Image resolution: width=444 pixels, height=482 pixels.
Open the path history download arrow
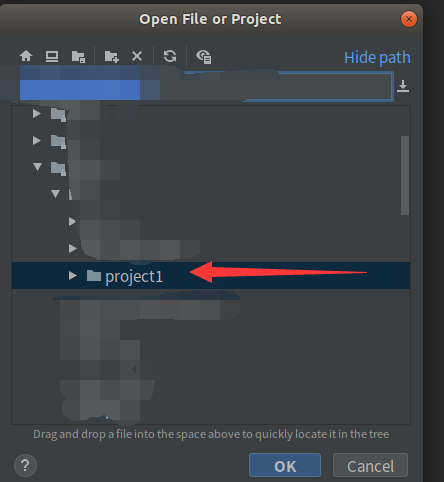(403, 86)
